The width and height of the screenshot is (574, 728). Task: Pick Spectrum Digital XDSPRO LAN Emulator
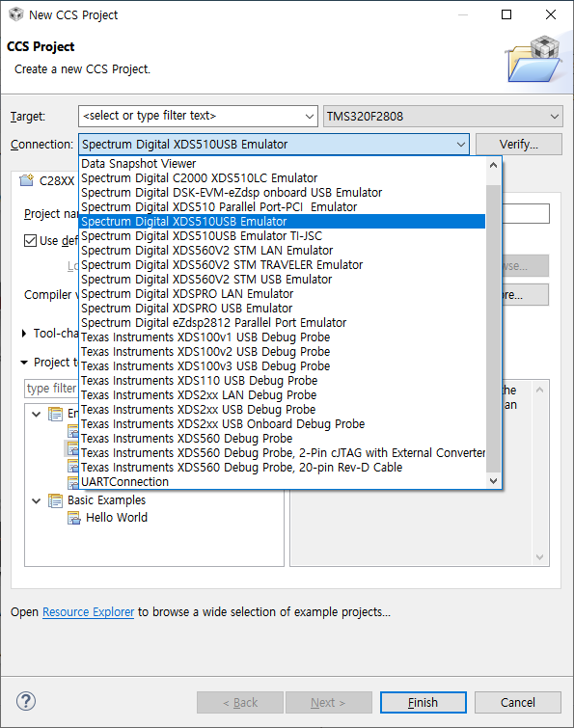click(x=283, y=293)
